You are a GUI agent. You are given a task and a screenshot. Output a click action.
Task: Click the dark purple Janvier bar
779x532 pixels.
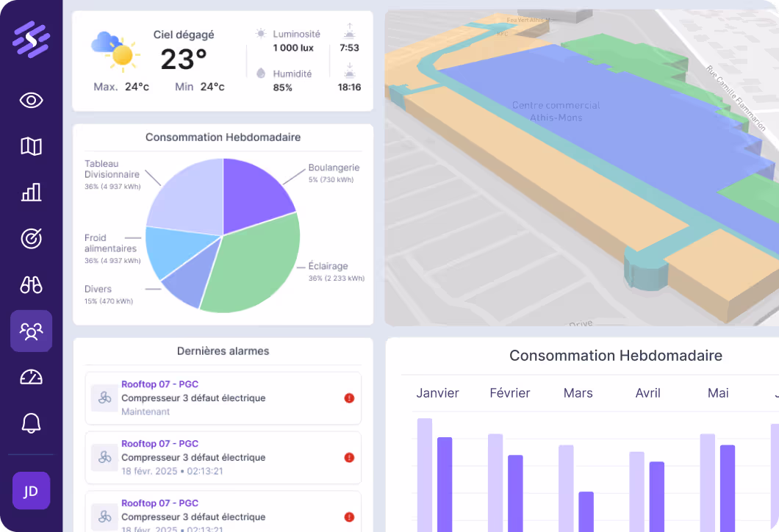[x=445, y=484]
